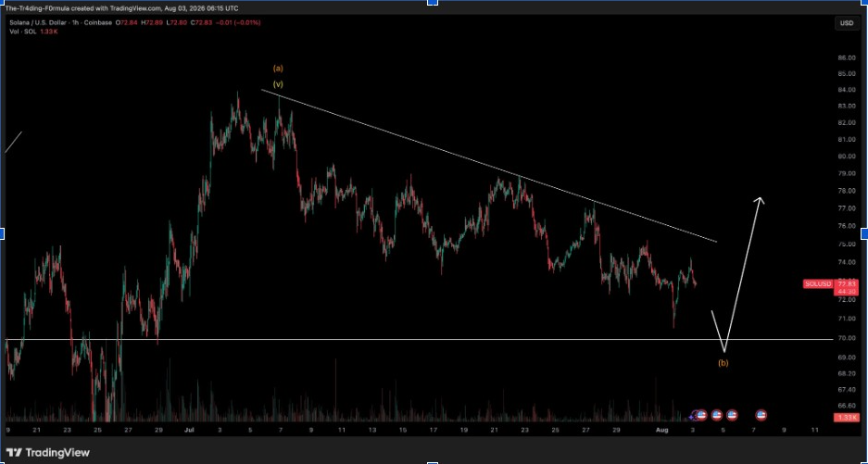Click the 68.20 price axis label

(x=848, y=373)
